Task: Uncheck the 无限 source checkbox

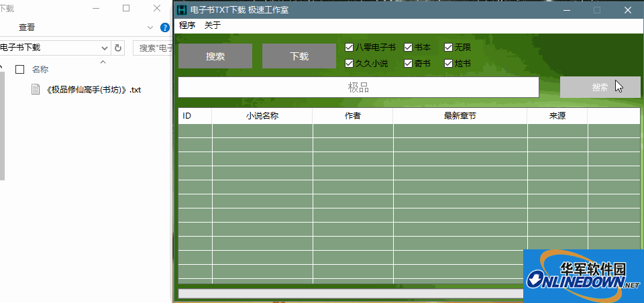Action: pos(448,47)
